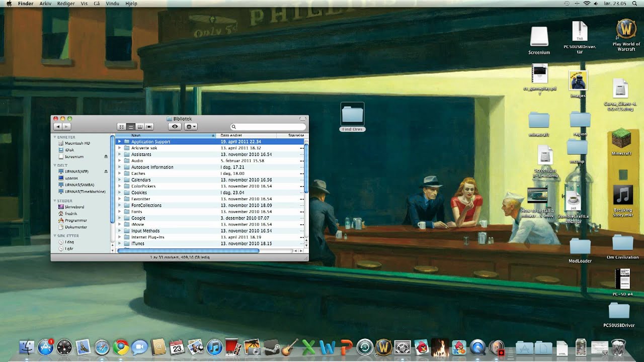The image size is (644, 362).
Task: Open GarageBand guitar icon in Dock
Action: [x=289, y=347]
